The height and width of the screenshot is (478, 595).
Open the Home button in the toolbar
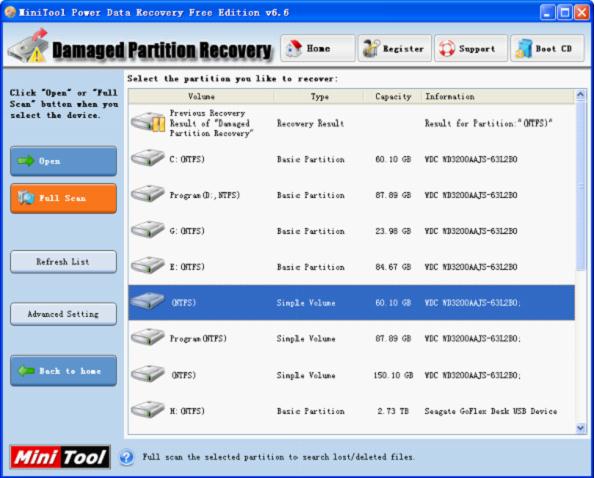(x=318, y=48)
